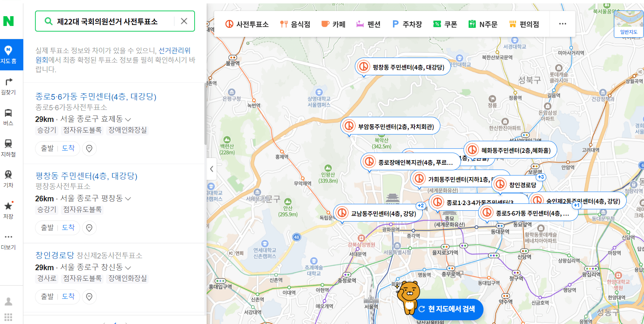This screenshot has width=644, height=324.
Task: Click the 가회동주민센터 map marker
Action: [452, 179]
